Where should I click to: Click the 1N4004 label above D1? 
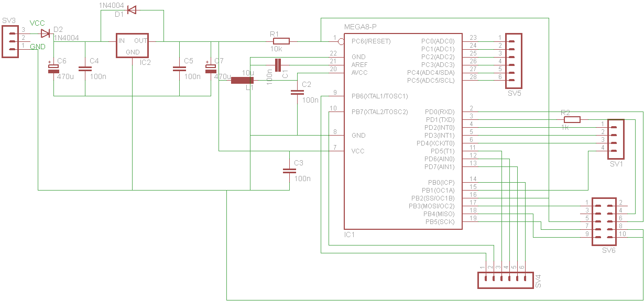click(112, 5)
